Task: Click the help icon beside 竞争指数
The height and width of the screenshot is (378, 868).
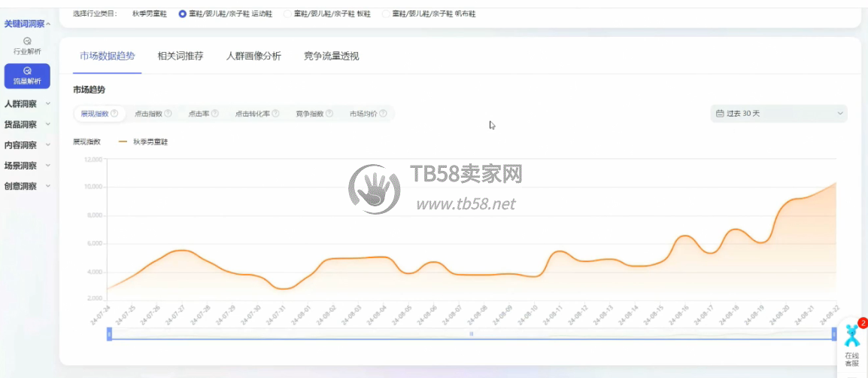Action: pyautogui.click(x=329, y=114)
